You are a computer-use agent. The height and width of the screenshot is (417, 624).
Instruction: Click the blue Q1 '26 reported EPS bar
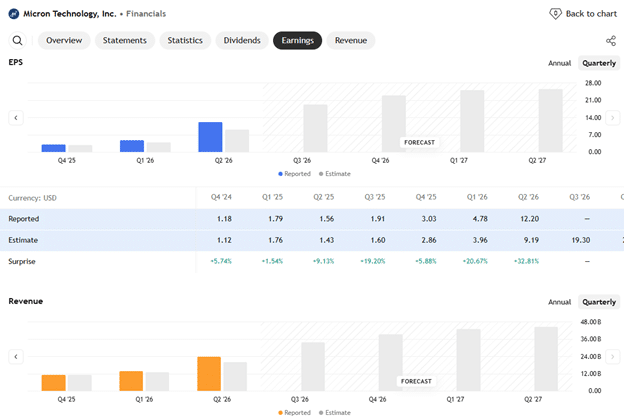[x=132, y=146]
